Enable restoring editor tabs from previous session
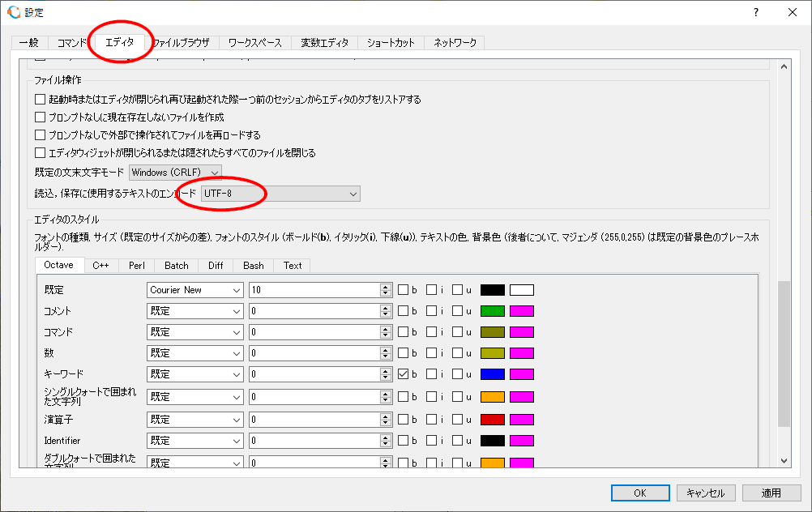812x512 pixels. click(x=41, y=100)
